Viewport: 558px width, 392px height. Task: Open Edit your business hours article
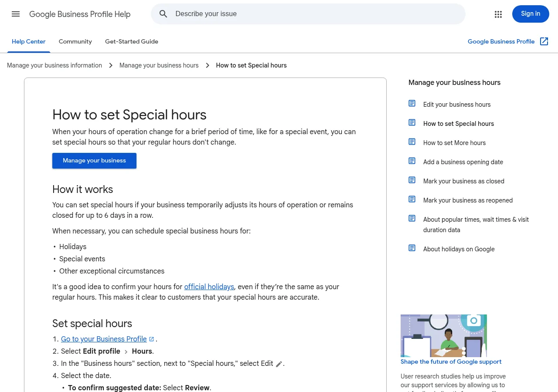pyautogui.click(x=457, y=105)
